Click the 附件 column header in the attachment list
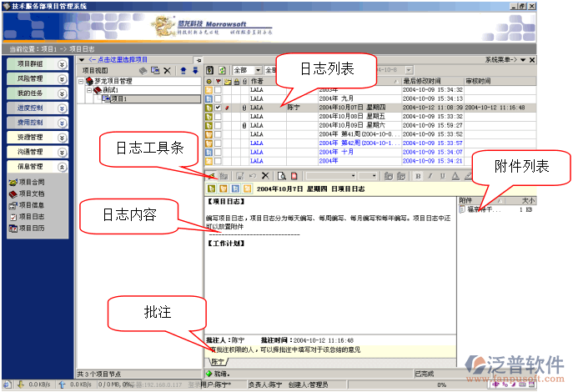The image size is (573, 392). tap(481, 200)
